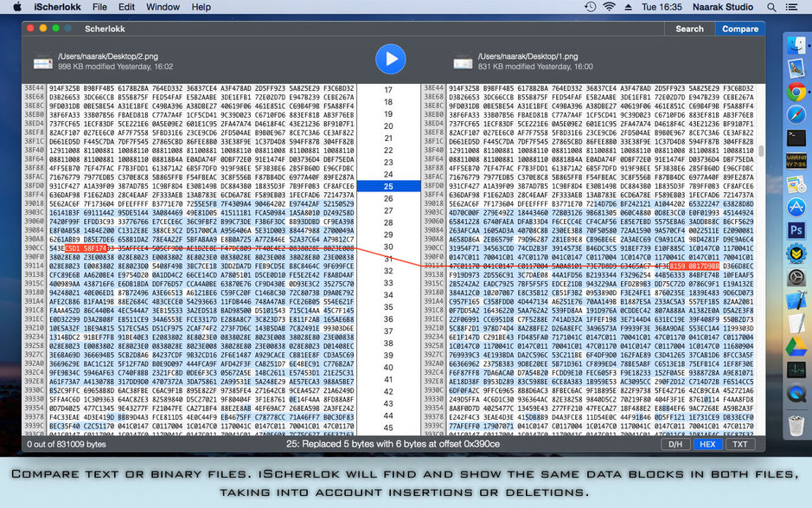Open the Window menu
The height and width of the screenshot is (508, 812).
(x=163, y=7)
